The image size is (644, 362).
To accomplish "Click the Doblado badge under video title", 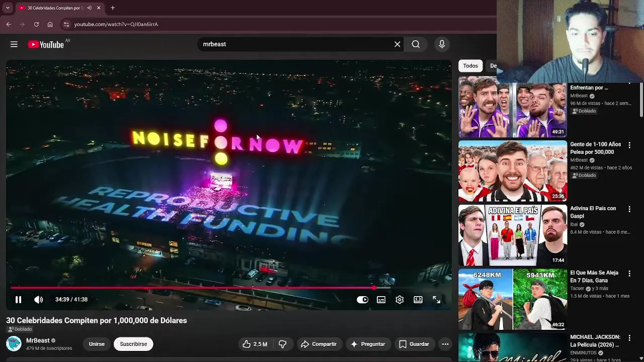I will [20, 329].
